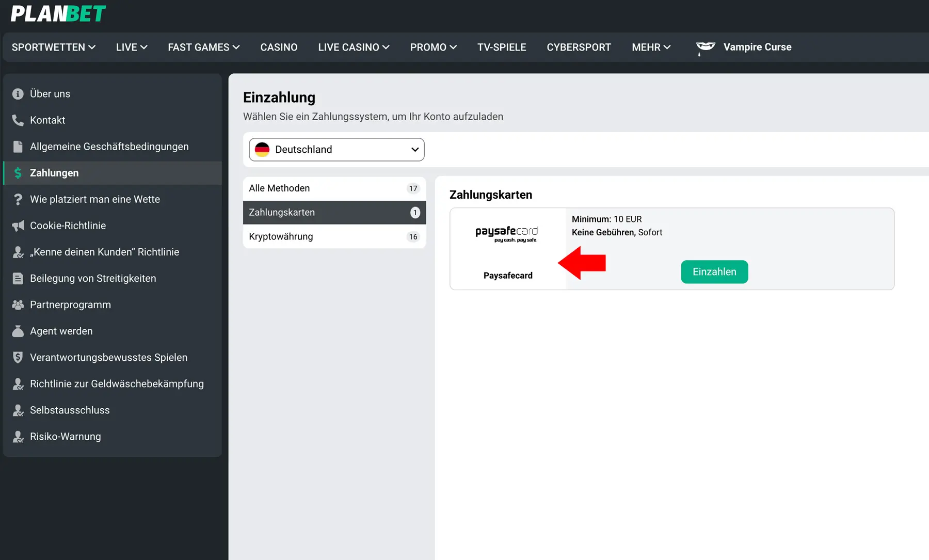Click the shield icon for Verantwortungsbewusstes Spielen
This screenshot has height=560, width=929.
(18, 357)
